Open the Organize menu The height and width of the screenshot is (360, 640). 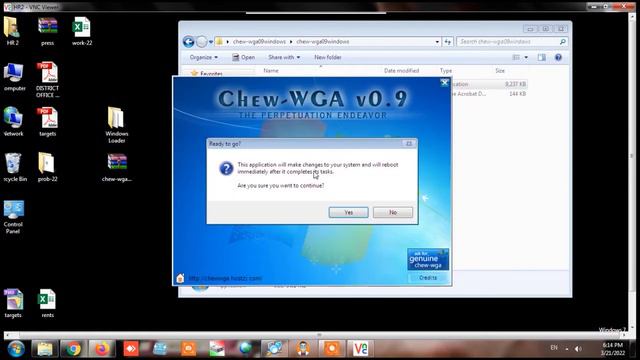point(204,58)
